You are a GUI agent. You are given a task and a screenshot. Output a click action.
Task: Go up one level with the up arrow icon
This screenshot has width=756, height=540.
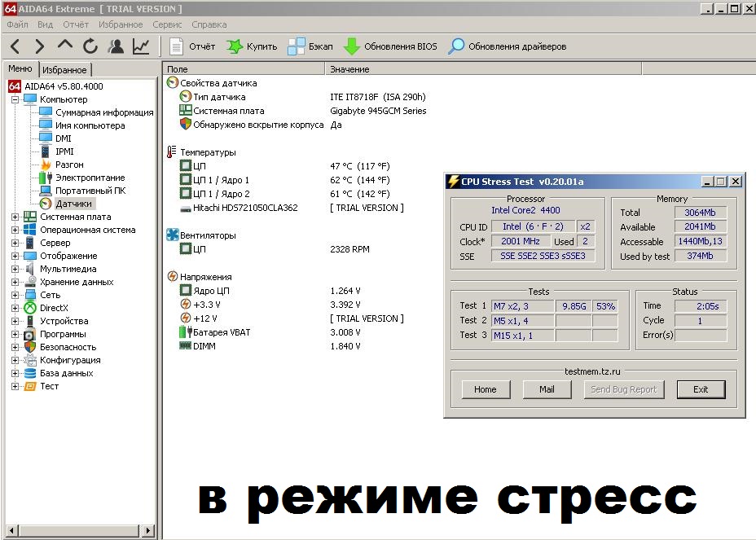[x=65, y=46]
